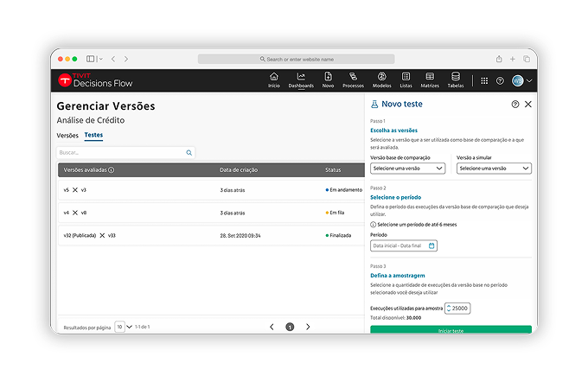Open the Versão a simular dropdown
This screenshot has width=588, height=382.
click(x=493, y=169)
